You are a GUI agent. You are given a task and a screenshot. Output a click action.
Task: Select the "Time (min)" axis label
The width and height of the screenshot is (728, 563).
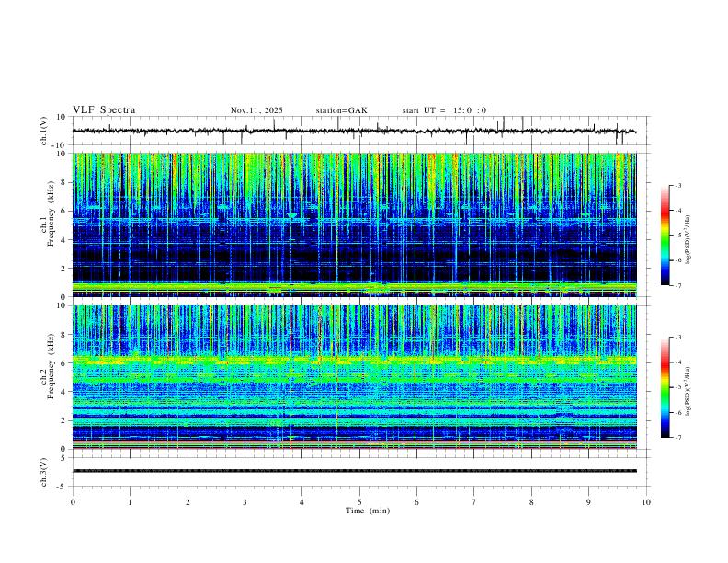tap(368, 511)
